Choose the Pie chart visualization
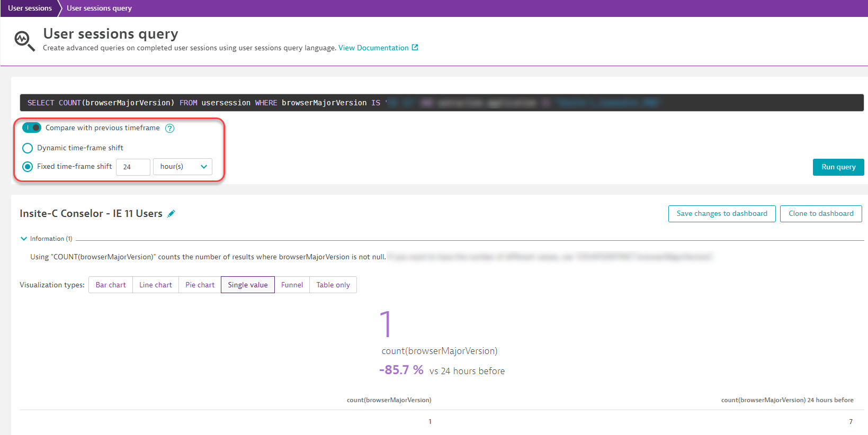This screenshot has height=435, width=868. point(200,285)
